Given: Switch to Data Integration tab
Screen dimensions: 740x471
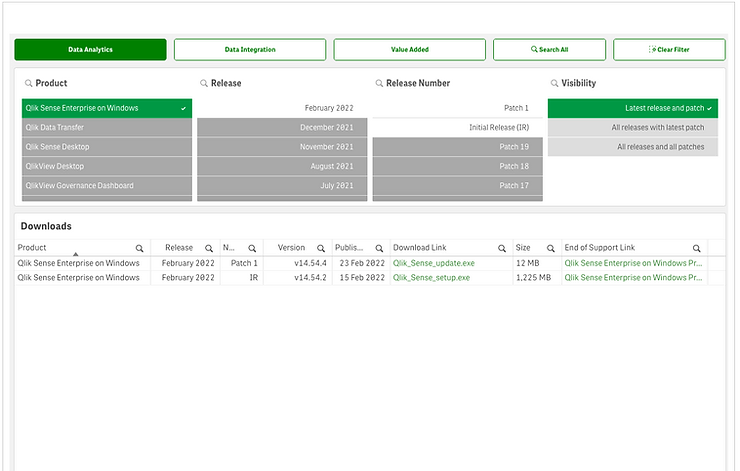Looking at the screenshot, I should tap(250, 50).
